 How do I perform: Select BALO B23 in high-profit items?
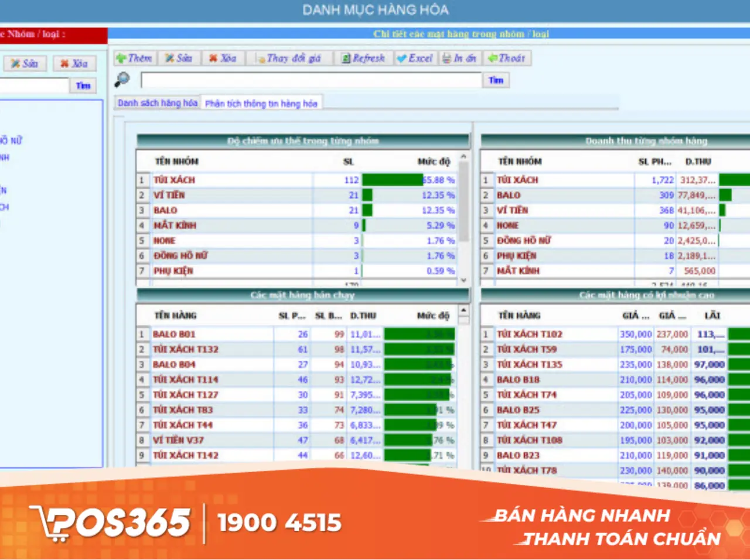[x=615, y=455]
